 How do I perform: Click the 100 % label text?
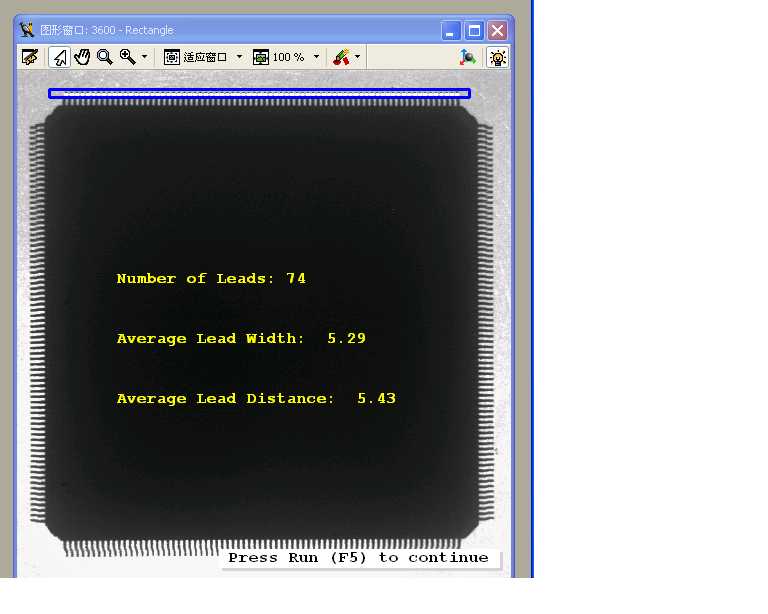pyautogui.click(x=288, y=57)
